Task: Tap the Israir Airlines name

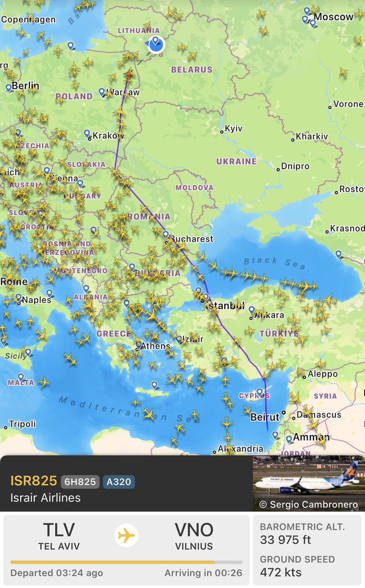Action: [x=45, y=497]
